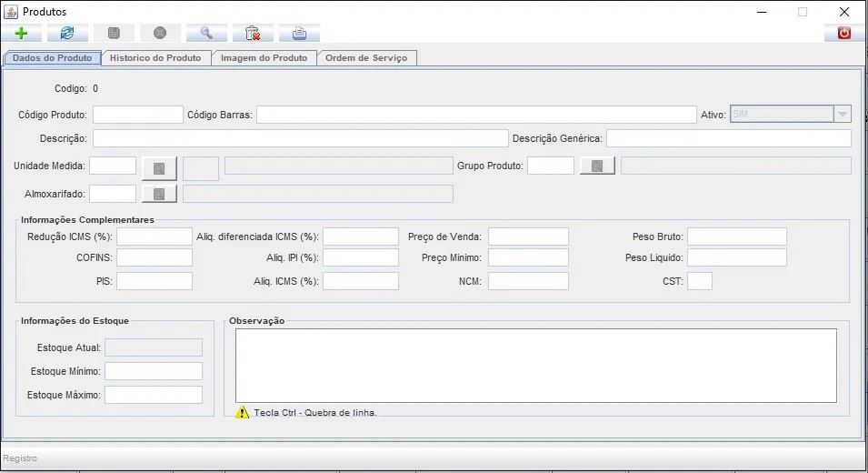Open the Imagem do Produto tab
Screen dimensions: 868x473
click(x=264, y=57)
